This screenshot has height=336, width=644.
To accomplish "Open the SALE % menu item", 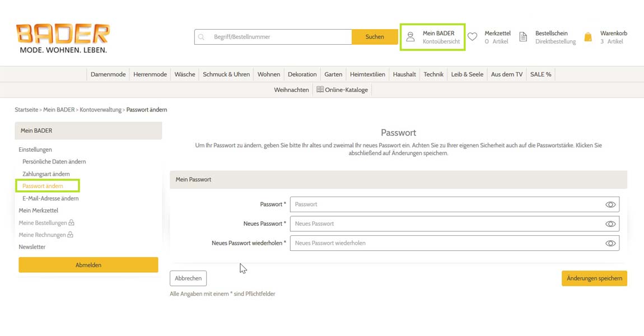I will coord(540,74).
